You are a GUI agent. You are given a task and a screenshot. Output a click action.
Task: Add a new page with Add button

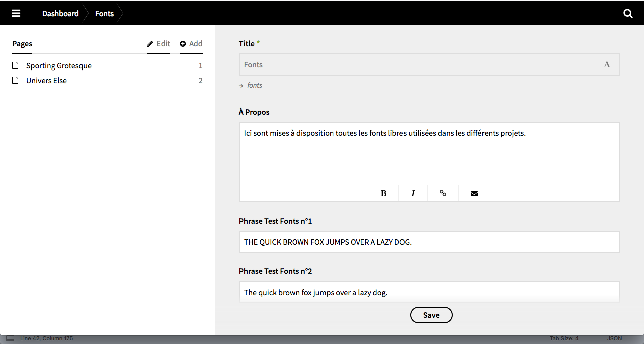[191, 44]
